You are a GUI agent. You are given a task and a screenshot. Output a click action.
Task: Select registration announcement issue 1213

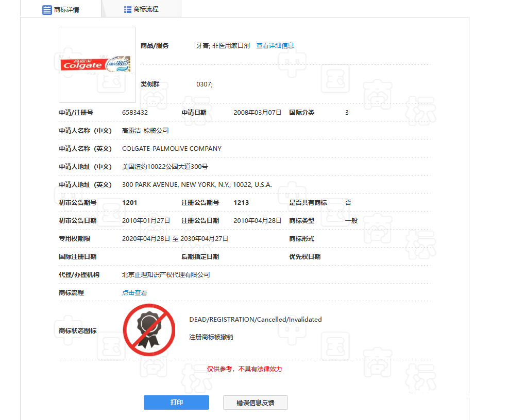pos(241,203)
